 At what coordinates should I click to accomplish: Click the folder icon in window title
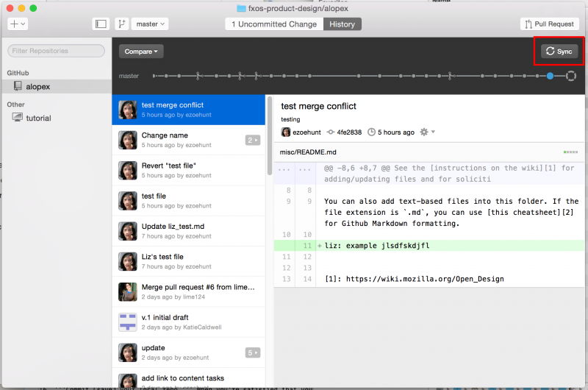click(x=242, y=8)
